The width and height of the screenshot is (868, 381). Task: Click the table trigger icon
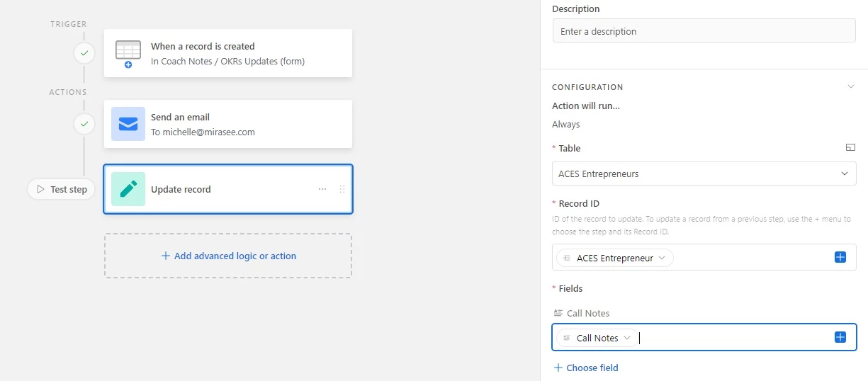128,53
